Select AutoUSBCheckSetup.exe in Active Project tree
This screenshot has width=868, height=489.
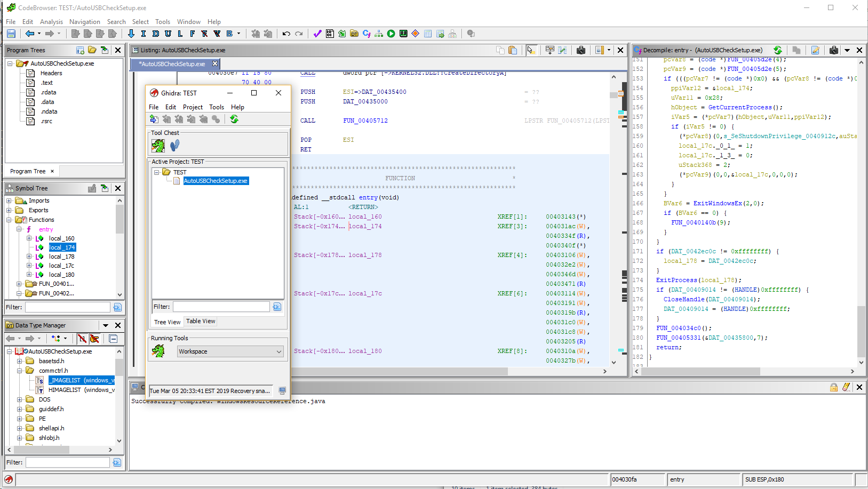click(x=216, y=181)
